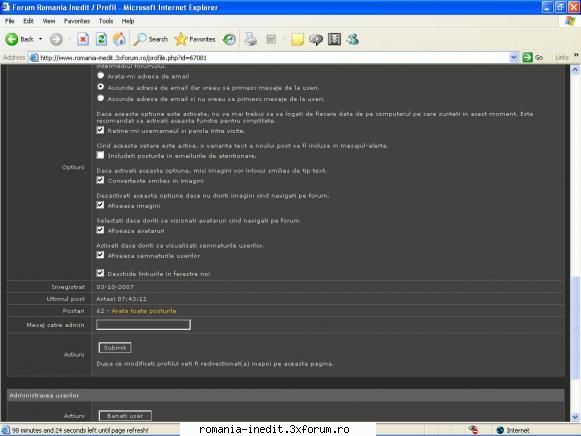Select the 'Arata-mi adresa de email' radio button

tap(100, 76)
